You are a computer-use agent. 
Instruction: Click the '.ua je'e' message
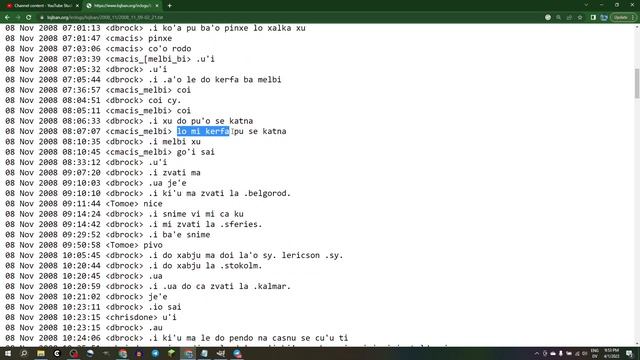click(167, 183)
